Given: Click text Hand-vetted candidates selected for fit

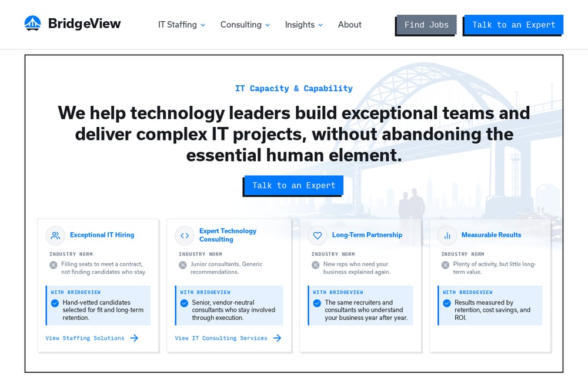Looking at the screenshot, I should (103, 310).
